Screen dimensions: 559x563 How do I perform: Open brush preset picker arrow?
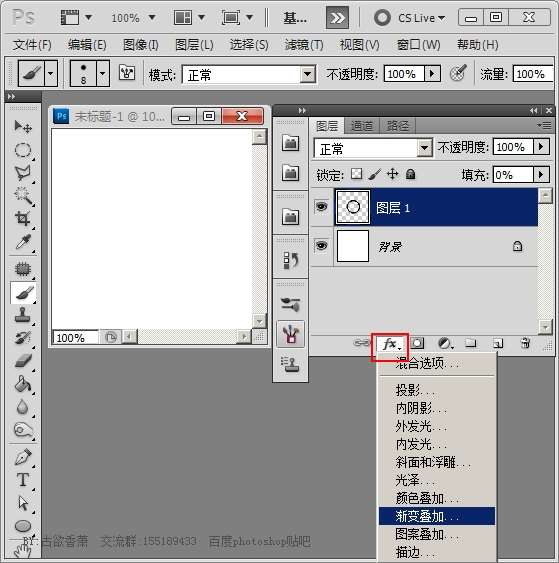(x=103, y=73)
